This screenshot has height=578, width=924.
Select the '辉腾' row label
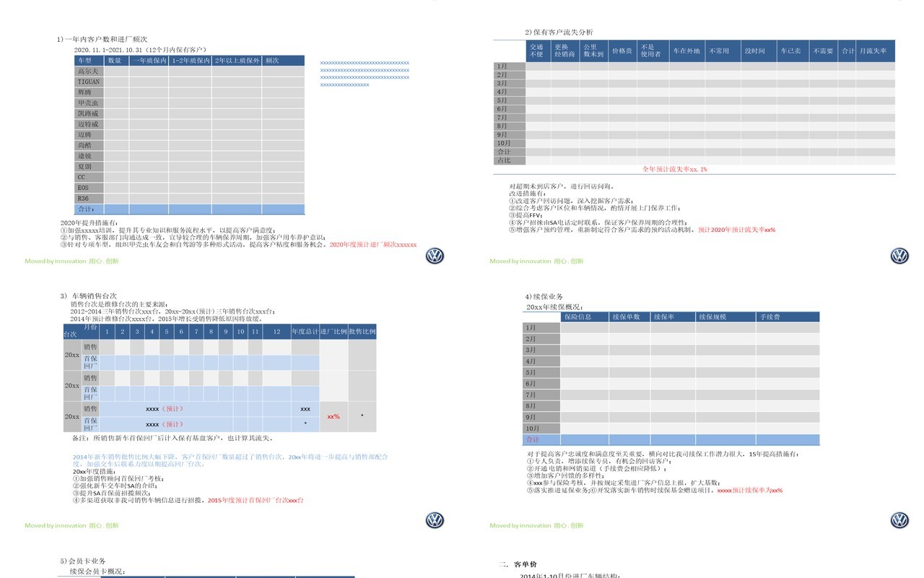pos(90,92)
